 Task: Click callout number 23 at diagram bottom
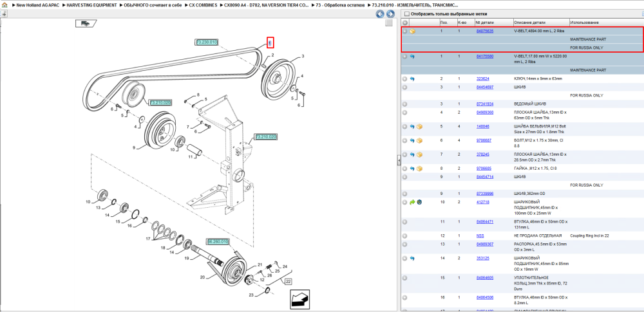pyautogui.click(x=251, y=295)
